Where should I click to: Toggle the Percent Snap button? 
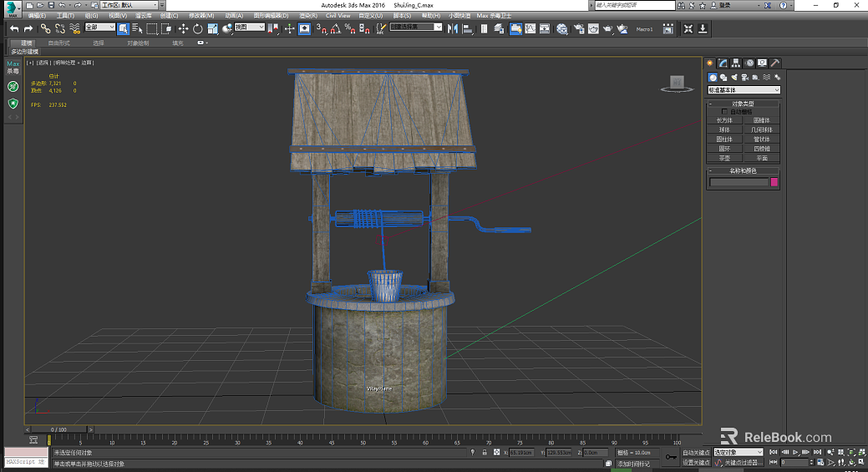350,28
